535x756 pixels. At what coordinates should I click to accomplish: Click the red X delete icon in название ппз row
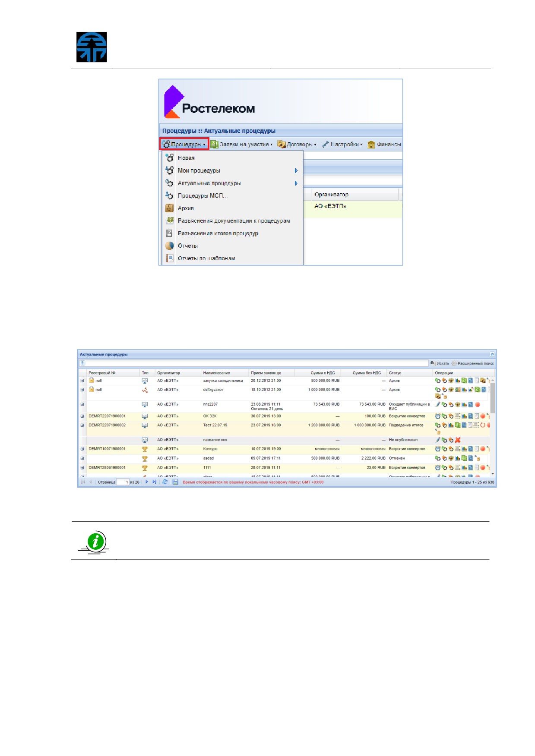tap(458, 440)
